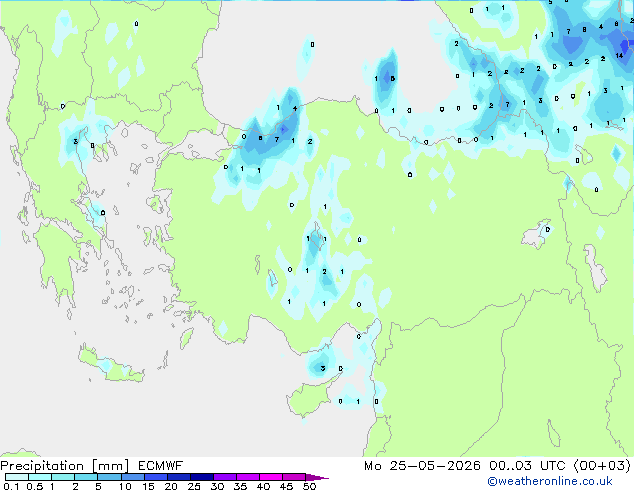The height and width of the screenshot is (490, 634).
Task: Select the 20–25 mm legend color swatch
Action: [178, 477]
